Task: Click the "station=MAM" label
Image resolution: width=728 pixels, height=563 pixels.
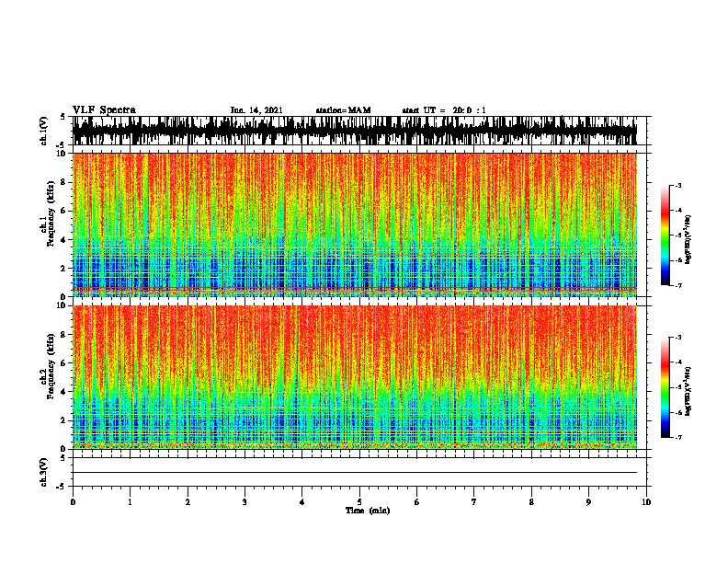Action: 343,110
